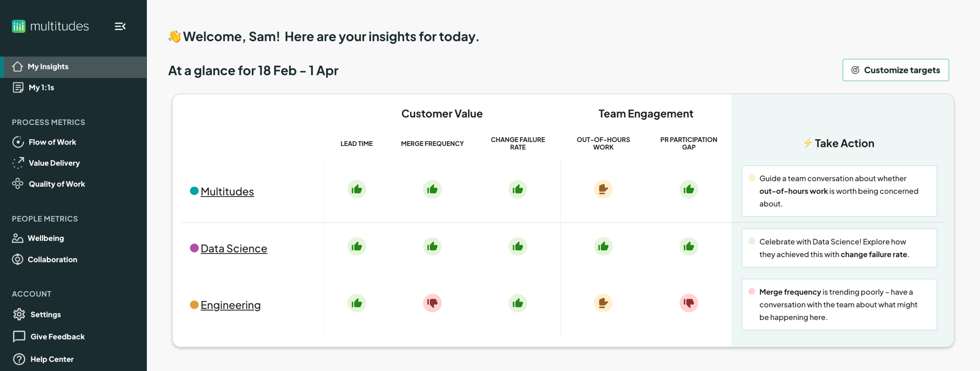
Task: Collapse the sidebar with the menu toggle icon
Action: coord(120,26)
